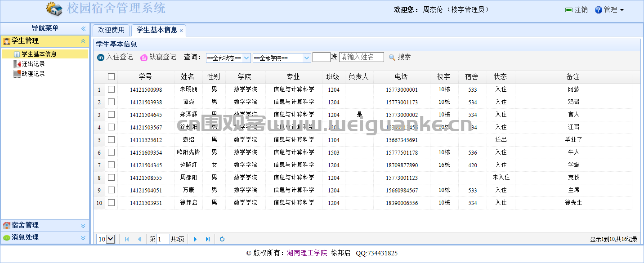This screenshot has width=644, height=263.
Task: Collapse the 导航菜单 panel with double-arrow icon
Action: coord(83,28)
